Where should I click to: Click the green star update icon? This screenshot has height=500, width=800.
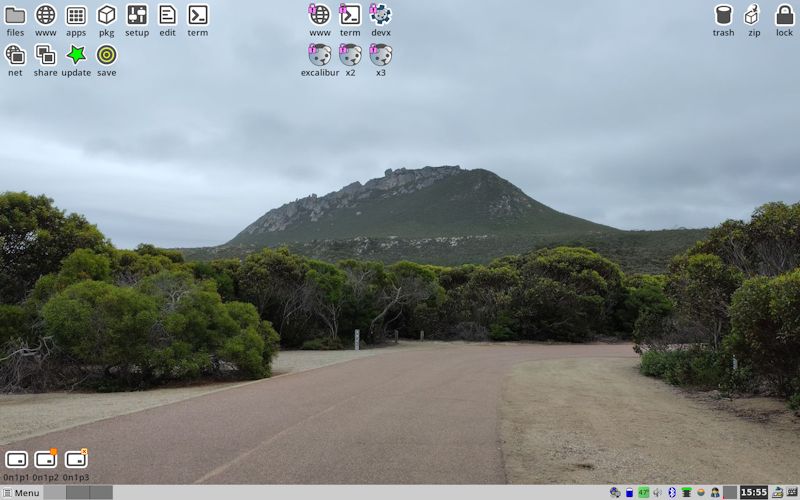pyautogui.click(x=76, y=60)
